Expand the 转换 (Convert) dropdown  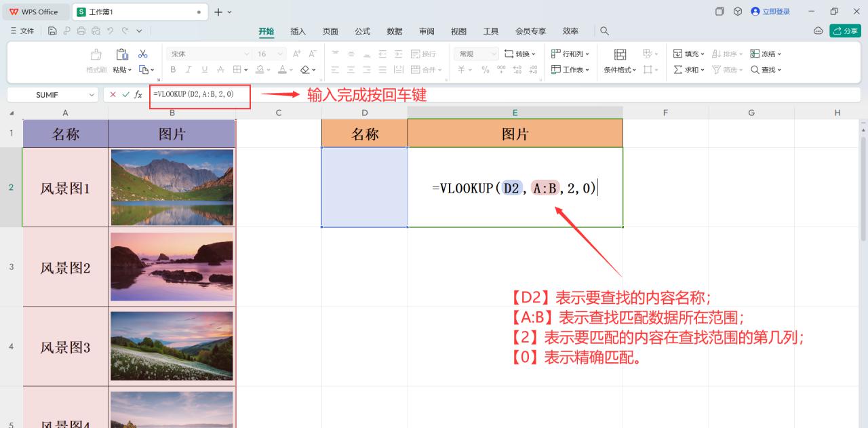pyautogui.click(x=520, y=54)
